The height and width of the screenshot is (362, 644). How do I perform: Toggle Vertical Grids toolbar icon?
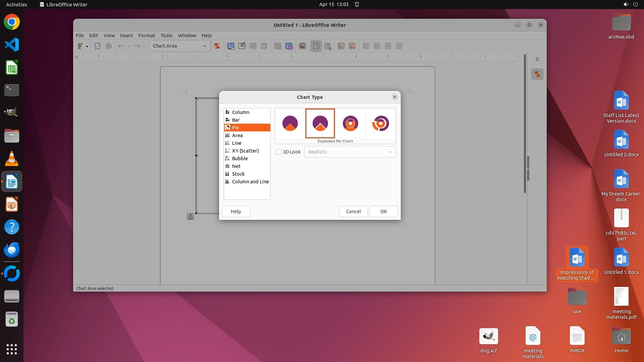point(352,46)
